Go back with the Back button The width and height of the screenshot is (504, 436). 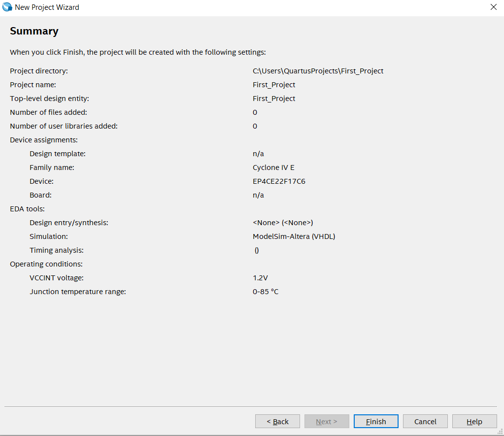277,421
